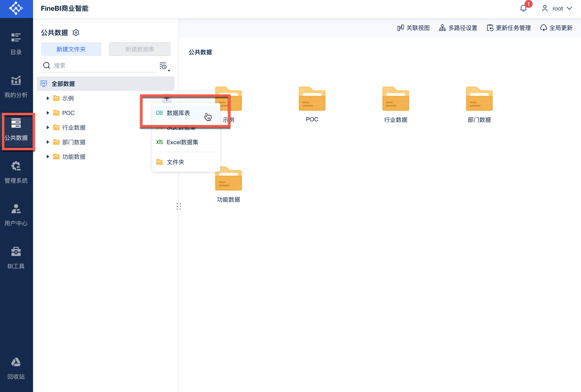Choose 数据库表 from the add menu

pos(178,113)
